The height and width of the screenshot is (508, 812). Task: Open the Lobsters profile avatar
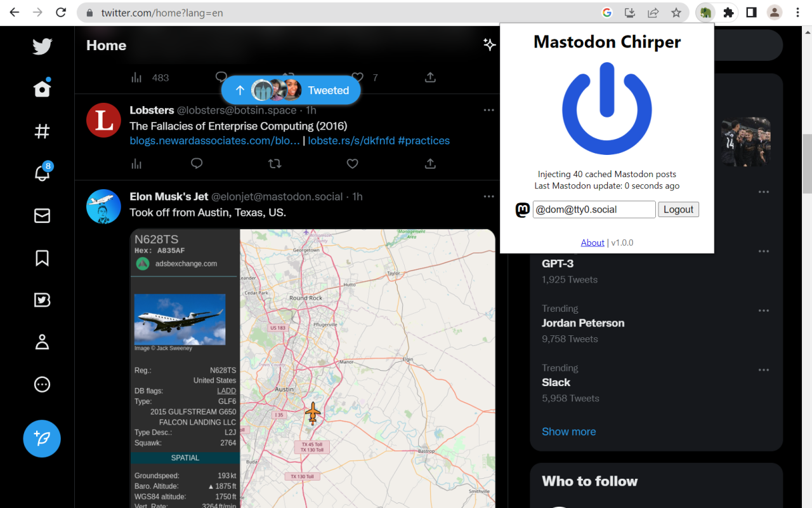pyautogui.click(x=103, y=120)
